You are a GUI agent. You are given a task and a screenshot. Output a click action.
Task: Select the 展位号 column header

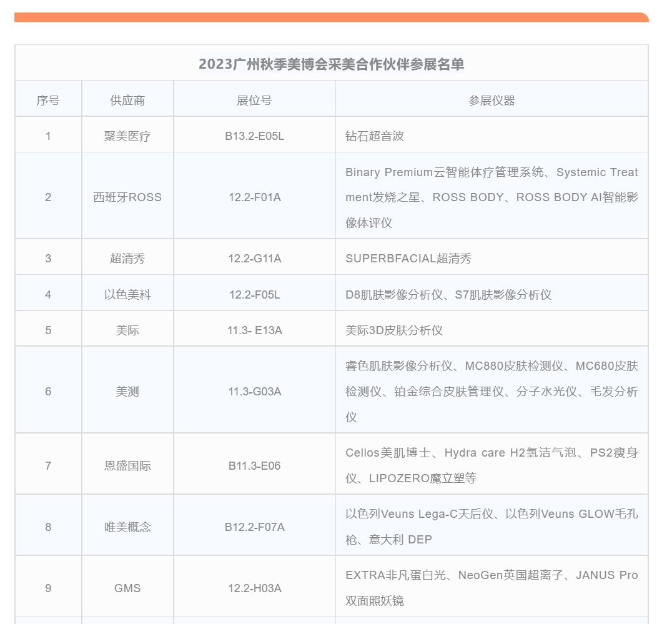tap(254, 101)
